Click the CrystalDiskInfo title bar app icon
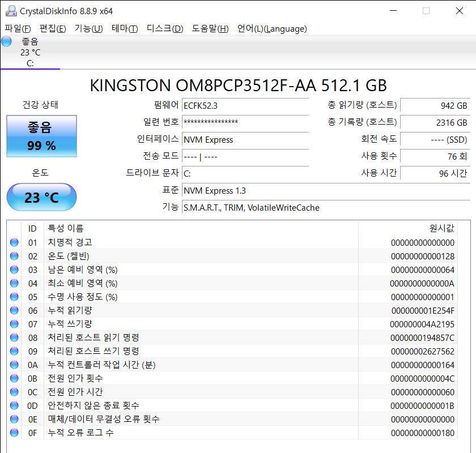The height and width of the screenshot is (453, 476). 11,11
